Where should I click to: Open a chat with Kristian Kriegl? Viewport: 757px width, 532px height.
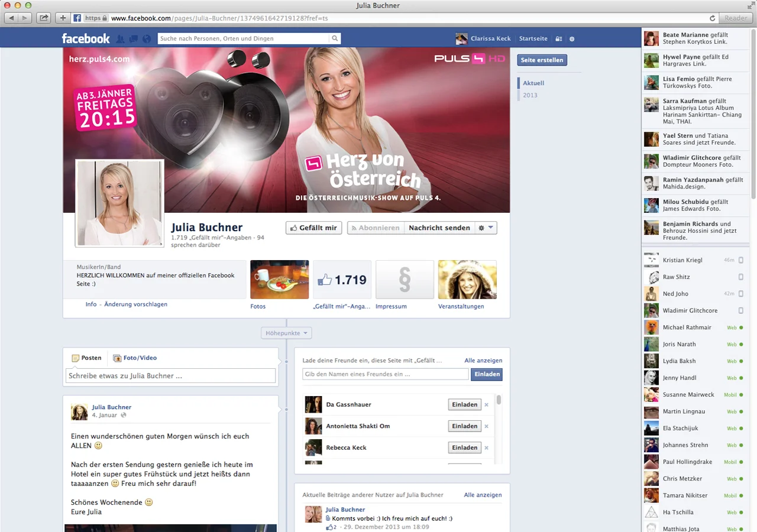point(694,260)
